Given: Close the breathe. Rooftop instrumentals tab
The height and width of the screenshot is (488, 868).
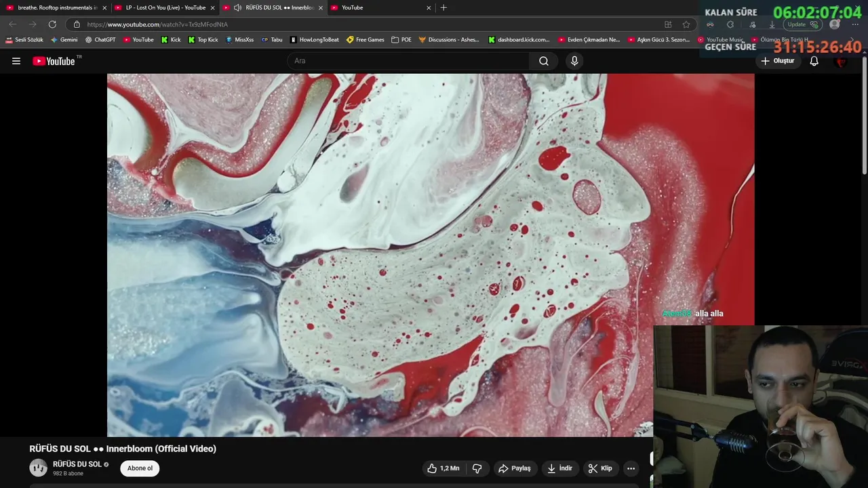Looking at the screenshot, I should click(104, 7).
